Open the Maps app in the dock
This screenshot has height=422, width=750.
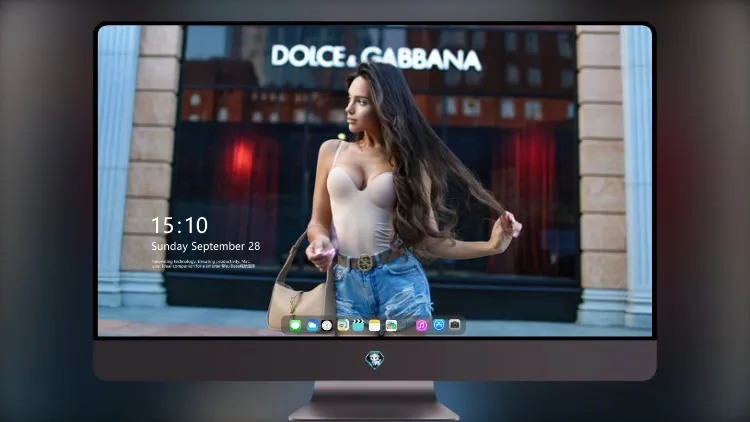pos(343,326)
